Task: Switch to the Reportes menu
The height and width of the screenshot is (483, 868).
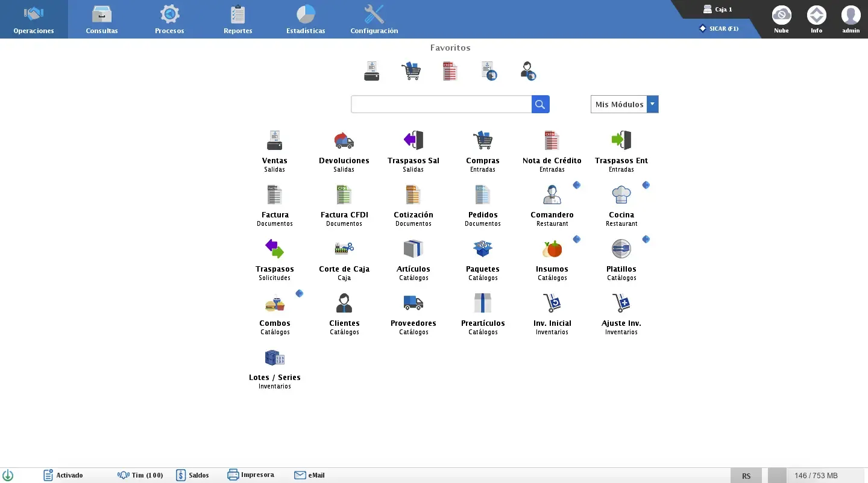Action: coord(237,19)
